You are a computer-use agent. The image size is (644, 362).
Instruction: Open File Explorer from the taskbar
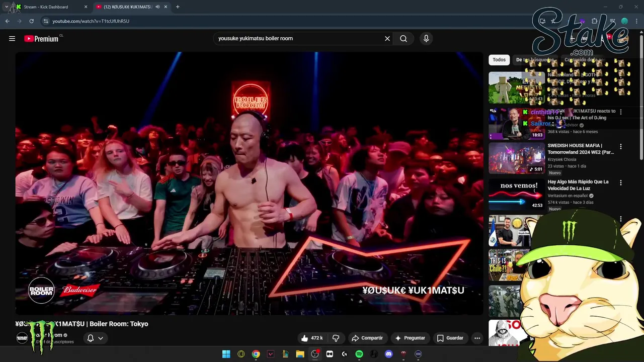300,354
